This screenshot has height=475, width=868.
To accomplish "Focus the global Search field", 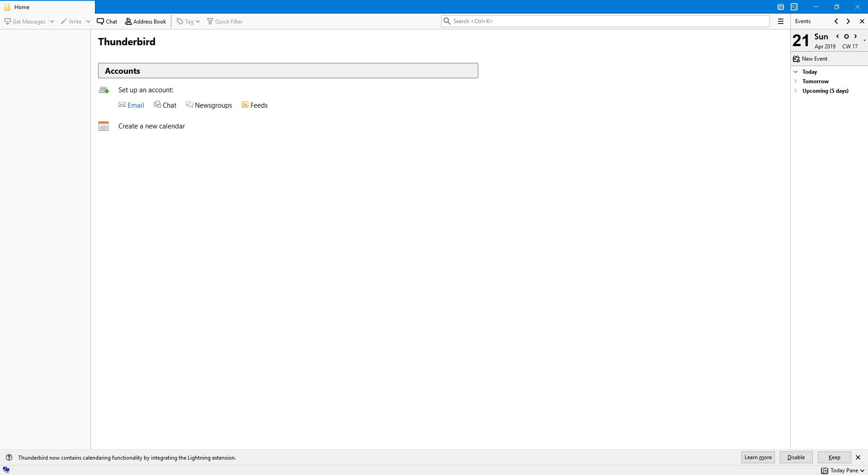I will click(605, 21).
